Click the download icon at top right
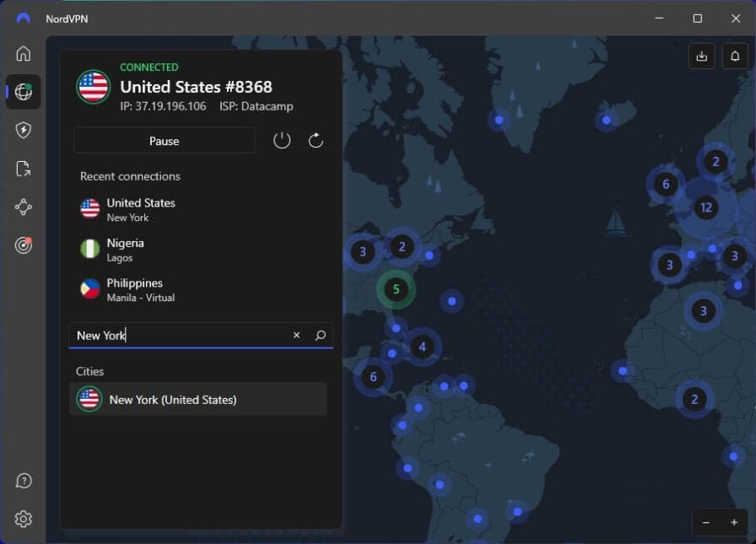The image size is (756, 544). 702,57
